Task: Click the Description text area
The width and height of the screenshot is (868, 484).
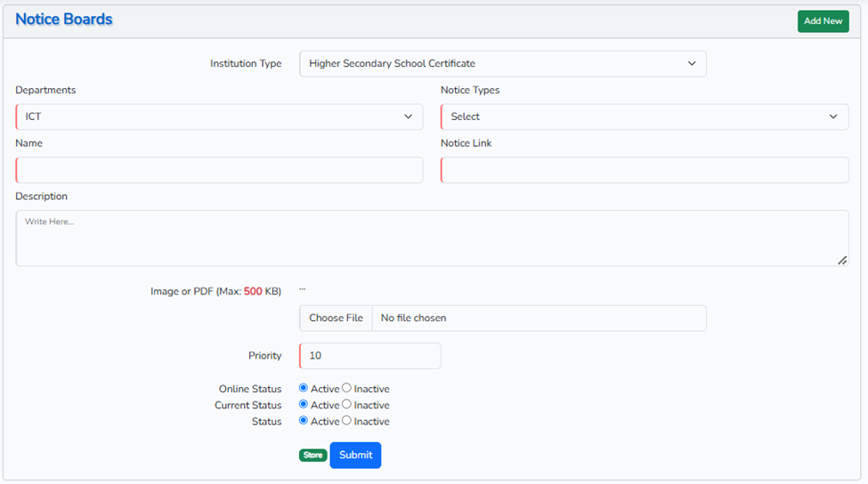Action: click(x=432, y=238)
